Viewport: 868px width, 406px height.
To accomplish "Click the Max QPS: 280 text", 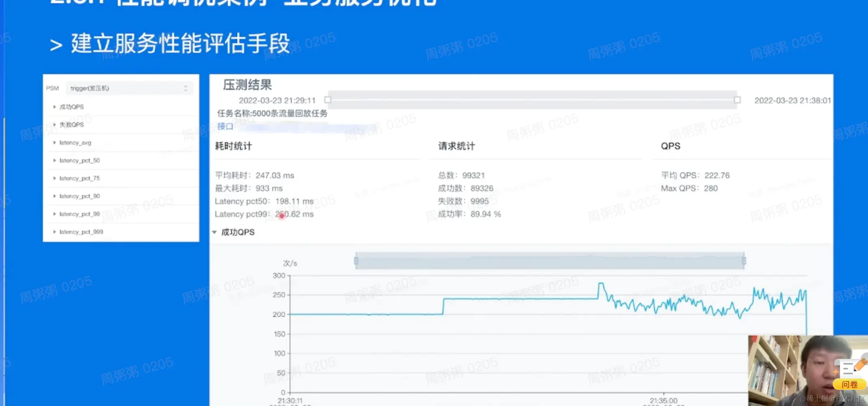I will point(689,188).
